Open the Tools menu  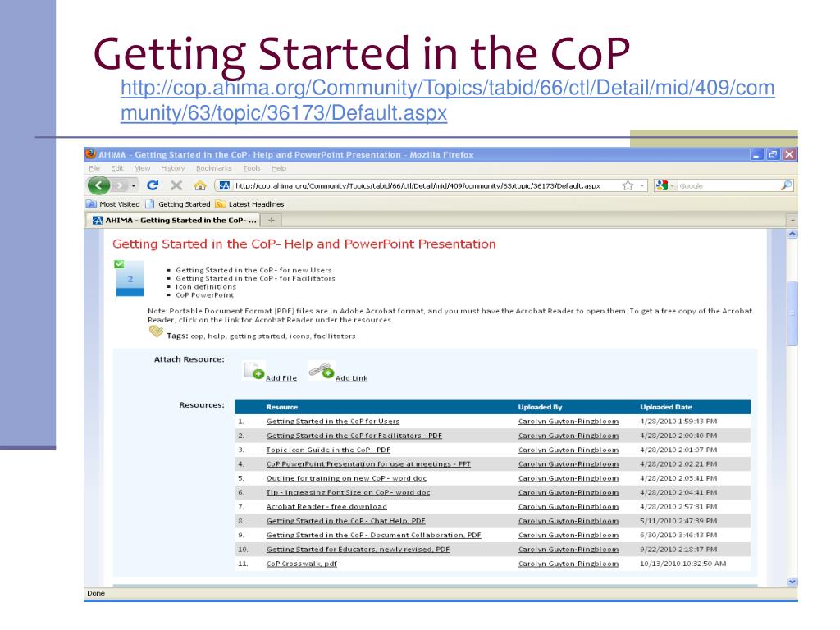point(251,168)
